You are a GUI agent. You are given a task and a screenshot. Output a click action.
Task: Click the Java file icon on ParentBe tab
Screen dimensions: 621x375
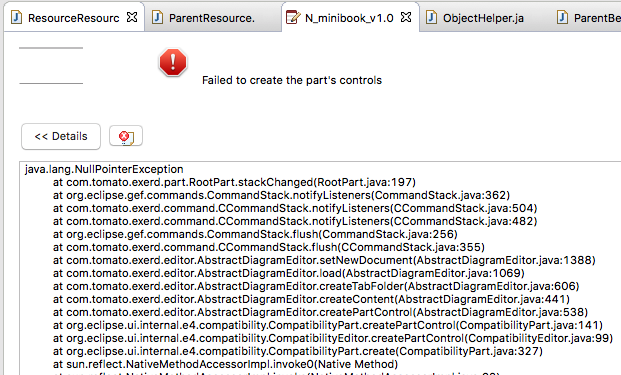[x=562, y=18]
